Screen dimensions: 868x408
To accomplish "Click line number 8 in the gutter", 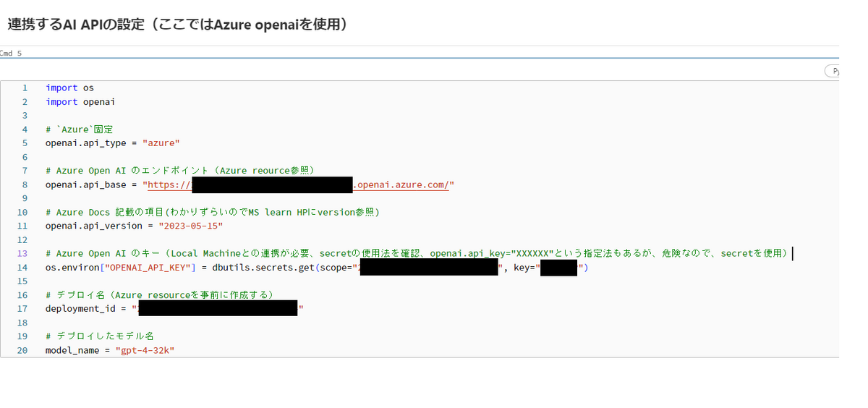I will (x=25, y=184).
